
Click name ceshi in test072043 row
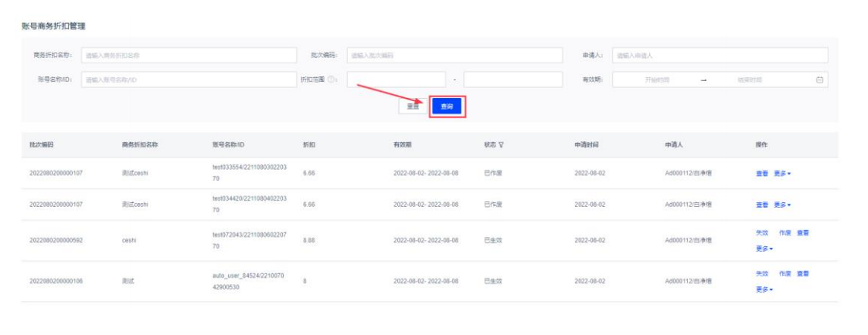pyautogui.click(x=129, y=241)
